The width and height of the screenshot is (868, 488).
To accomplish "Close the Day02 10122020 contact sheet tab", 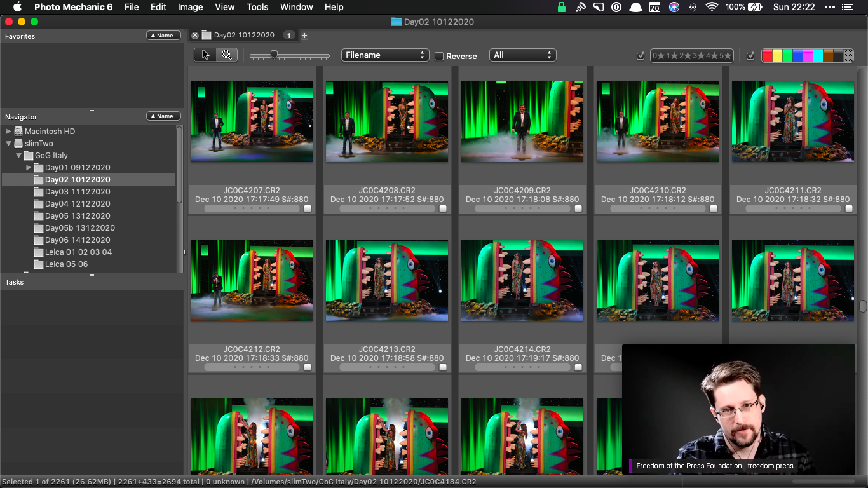I will [195, 36].
